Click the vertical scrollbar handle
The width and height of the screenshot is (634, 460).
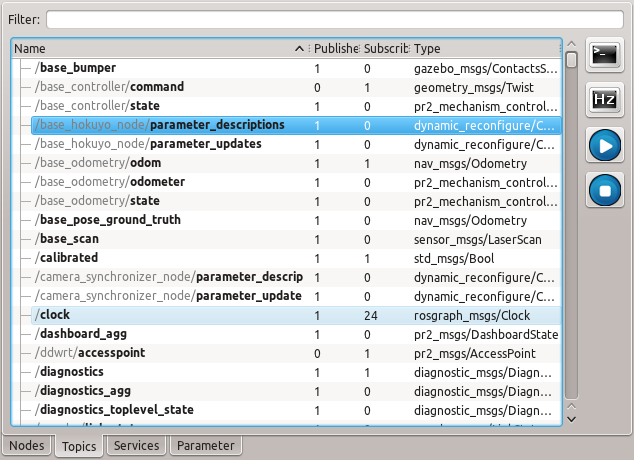(x=571, y=60)
